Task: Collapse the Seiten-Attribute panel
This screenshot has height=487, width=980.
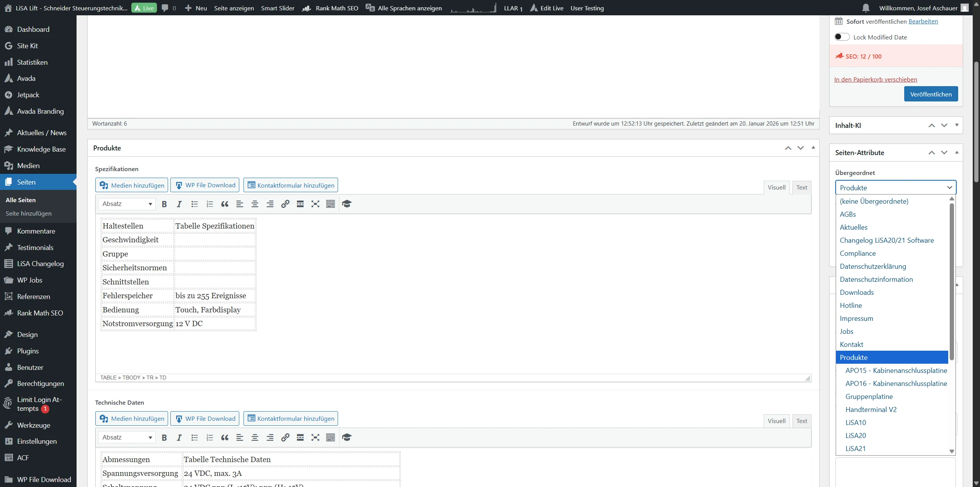Action: [957, 152]
